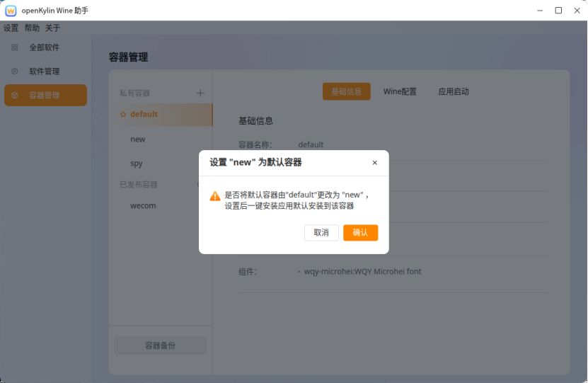
Task: Switch to the 应用启动 tab
Action: pos(454,92)
